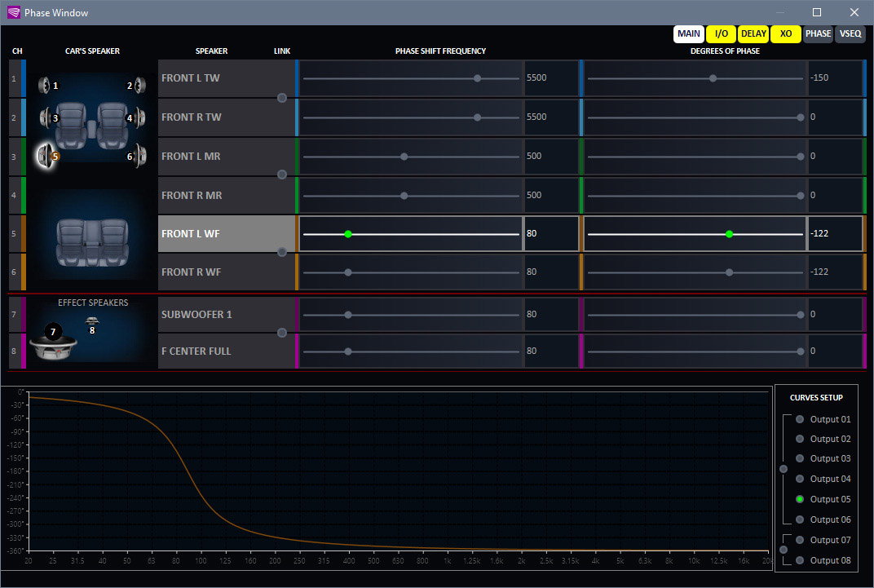Select highlighted speaker 5 icon in car diagram

click(x=45, y=156)
